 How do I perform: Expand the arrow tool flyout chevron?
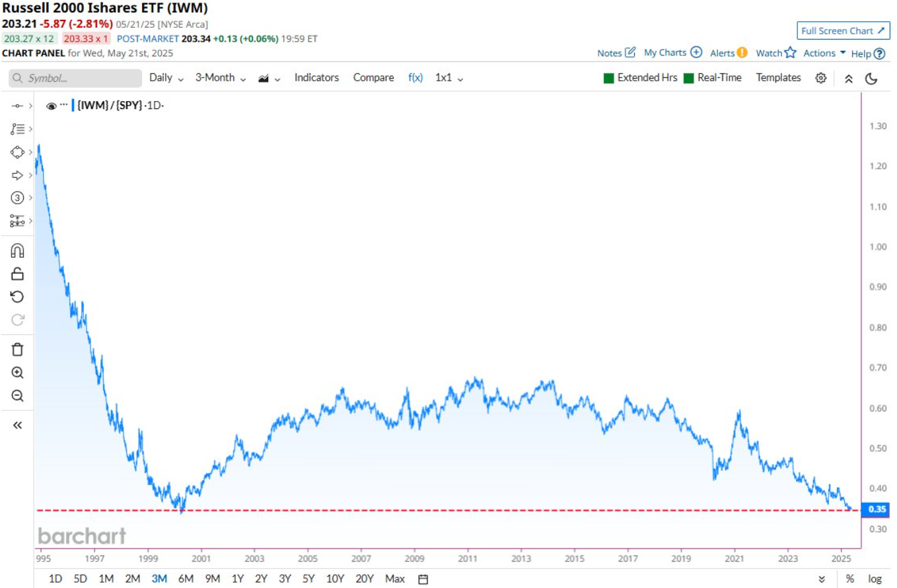click(30, 175)
